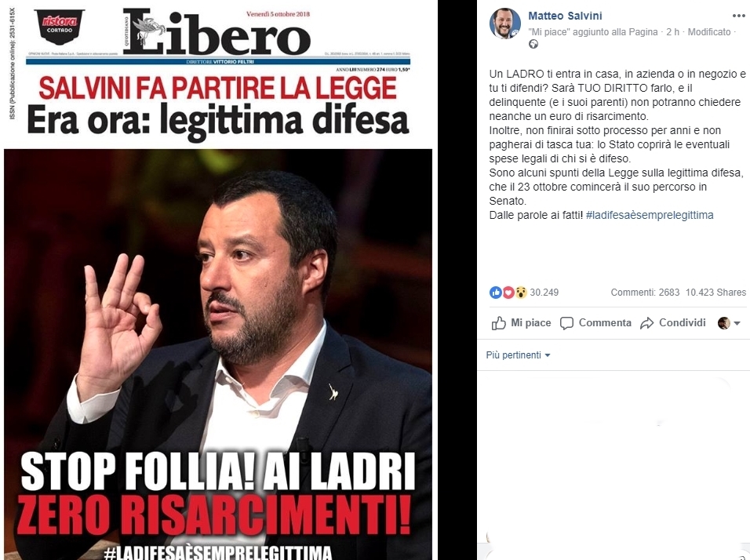Open the Commenti: 2683 comments count
Screen dimensions: 750x560
coord(645,293)
